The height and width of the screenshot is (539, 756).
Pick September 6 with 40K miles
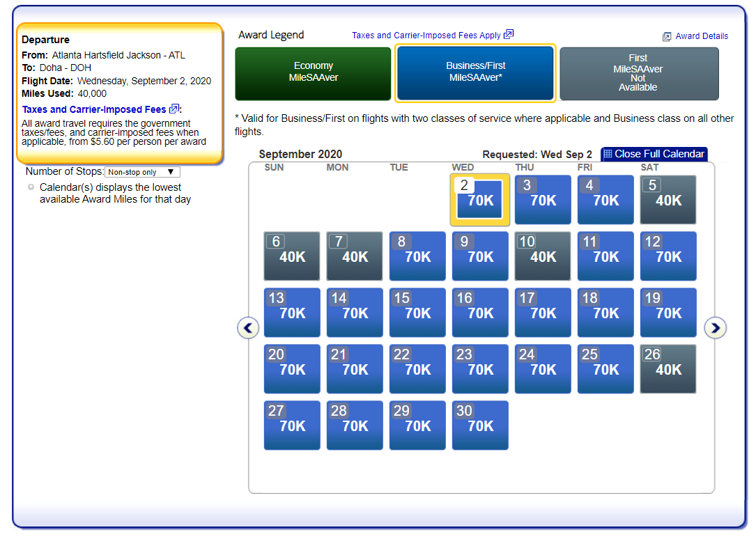pos(292,256)
